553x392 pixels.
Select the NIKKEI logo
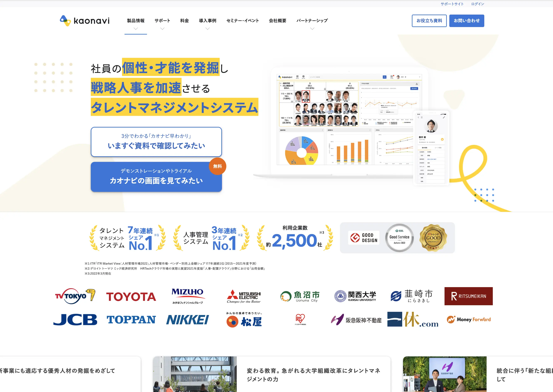click(x=187, y=320)
